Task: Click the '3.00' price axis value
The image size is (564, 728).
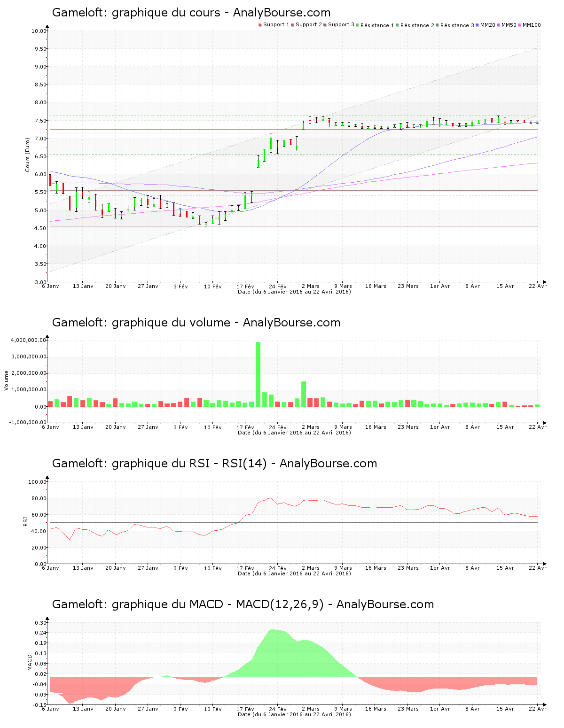Action: (40, 282)
